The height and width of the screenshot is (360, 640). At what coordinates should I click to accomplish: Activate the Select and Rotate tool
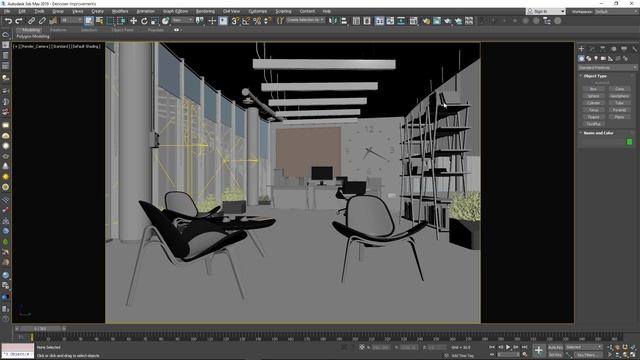point(144,21)
